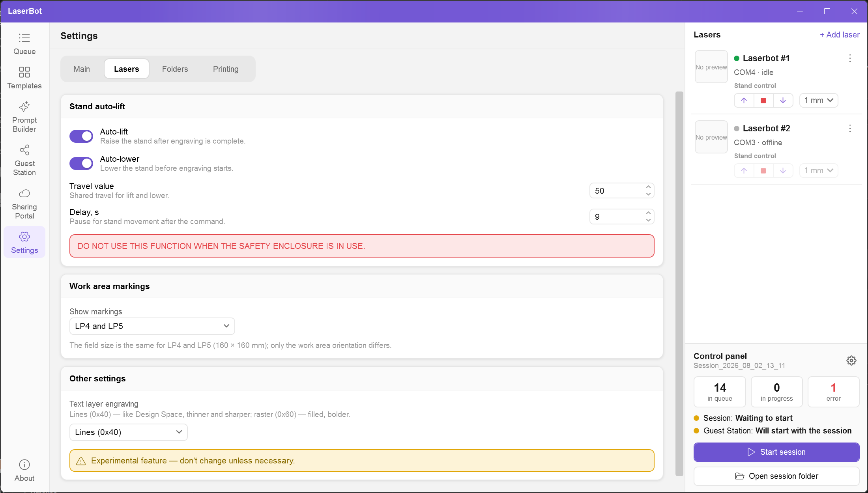Viewport: 868px width, 493px height.
Task: Open Control panel settings gear
Action: click(x=851, y=360)
